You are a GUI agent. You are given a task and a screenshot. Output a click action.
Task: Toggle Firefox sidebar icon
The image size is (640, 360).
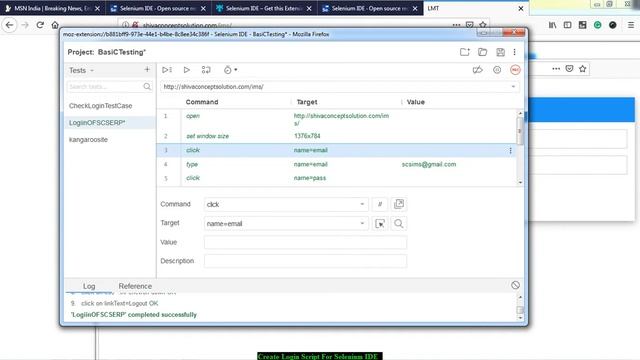[x=567, y=25]
